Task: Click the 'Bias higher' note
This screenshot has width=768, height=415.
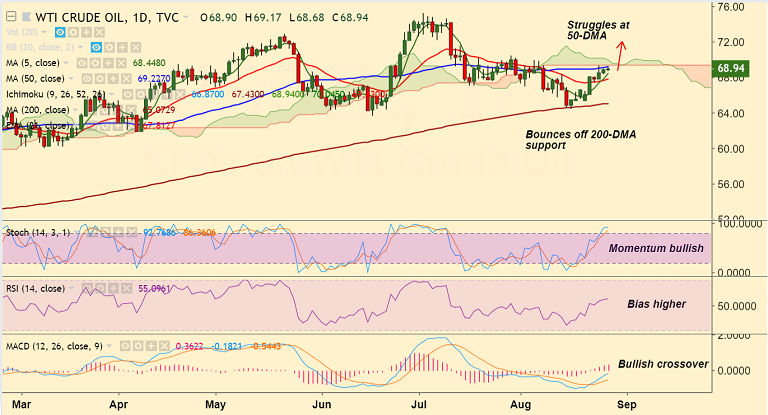Action: [656, 304]
